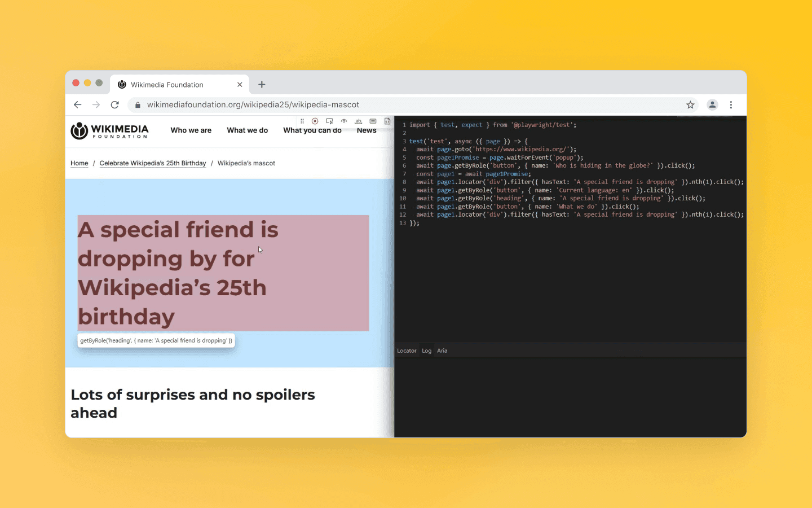The height and width of the screenshot is (508, 812).
Task: Click the Home breadcrumb link
Action: pos(79,163)
